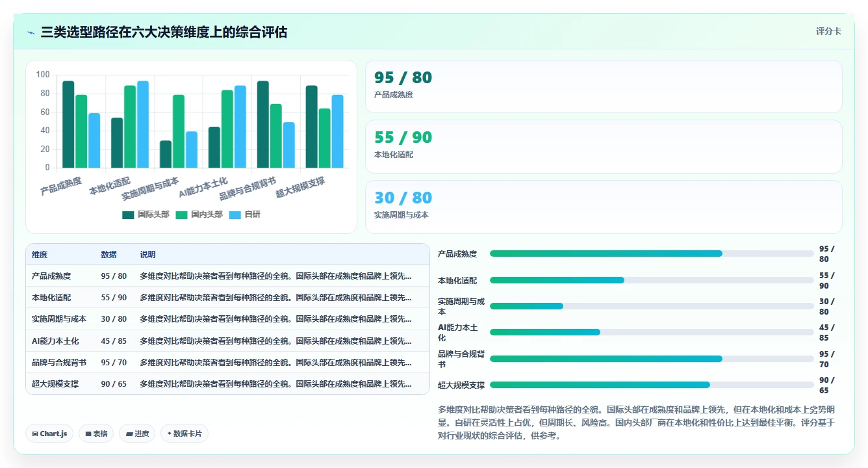Click the lightning icon beside the header title
Image resolution: width=868 pixels, height=468 pixels.
coord(31,32)
